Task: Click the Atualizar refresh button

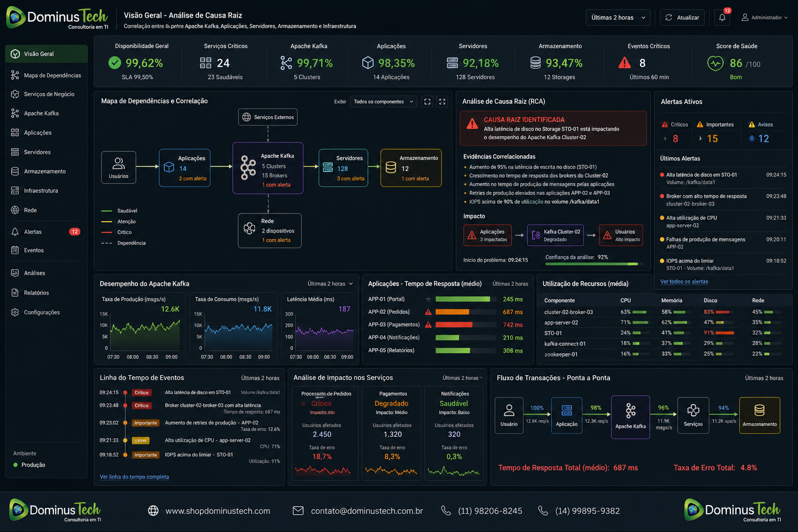Action: pyautogui.click(x=682, y=17)
